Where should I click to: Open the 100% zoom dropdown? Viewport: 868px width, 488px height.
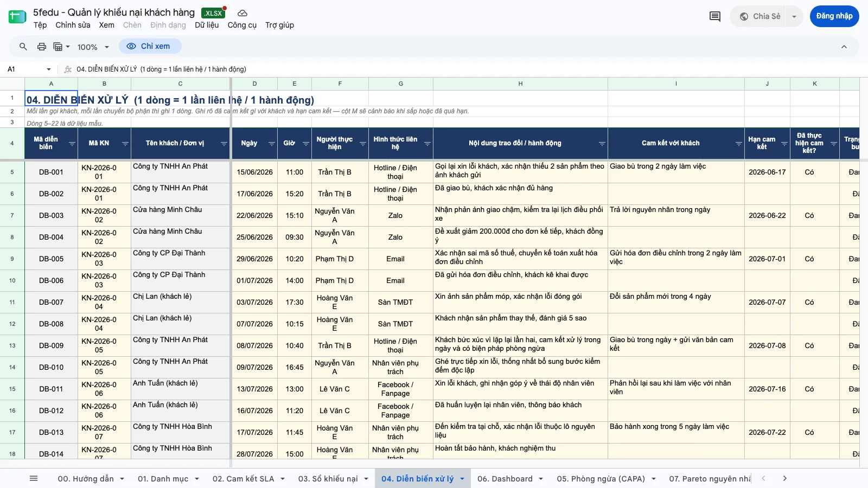pos(93,47)
